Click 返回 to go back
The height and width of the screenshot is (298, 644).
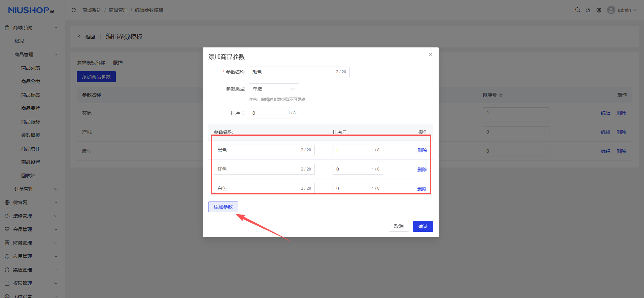tap(90, 37)
